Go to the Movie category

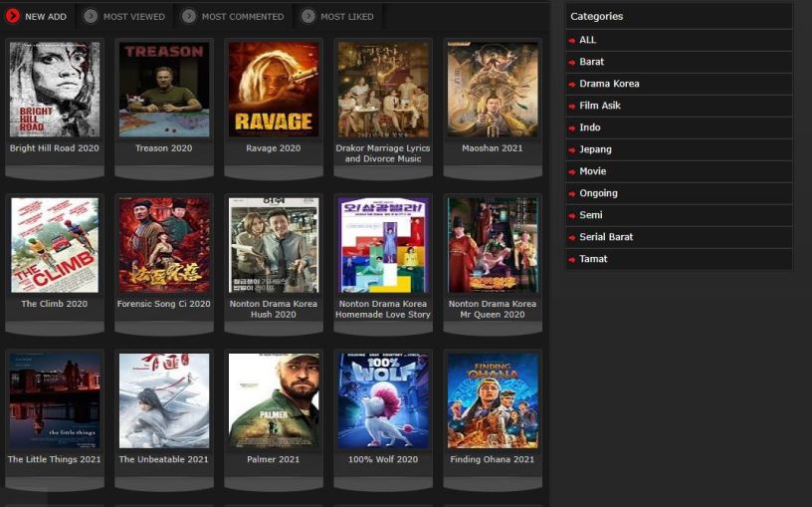679,171
